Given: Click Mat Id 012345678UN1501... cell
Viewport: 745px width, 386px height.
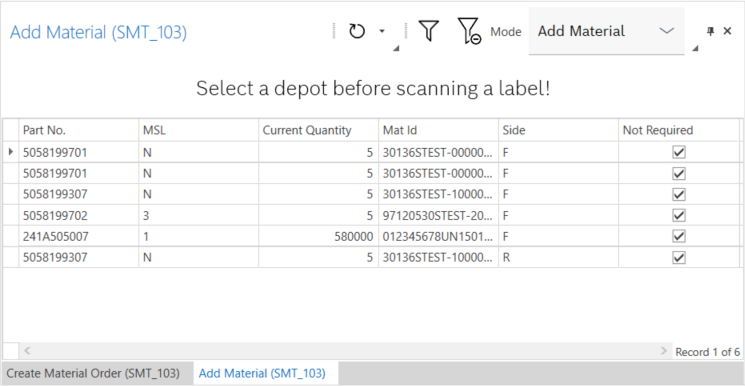Looking at the screenshot, I should pyautogui.click(x=438, y=236).
